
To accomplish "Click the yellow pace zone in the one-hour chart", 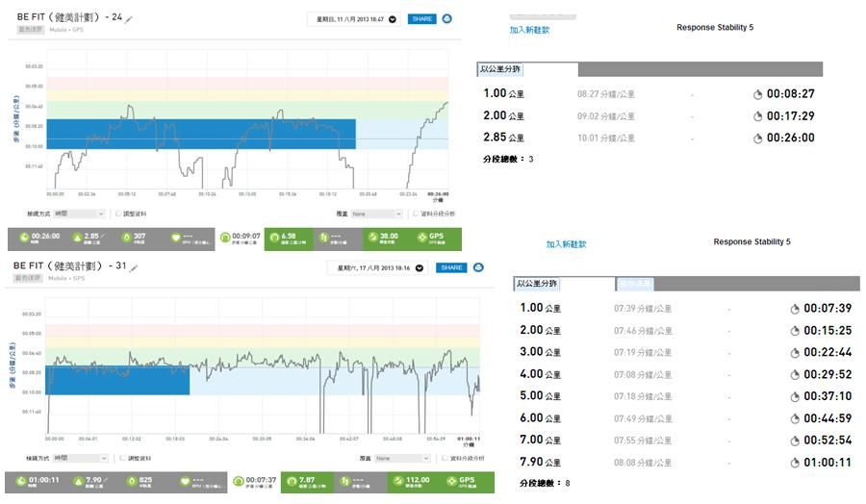I will 263,342.
